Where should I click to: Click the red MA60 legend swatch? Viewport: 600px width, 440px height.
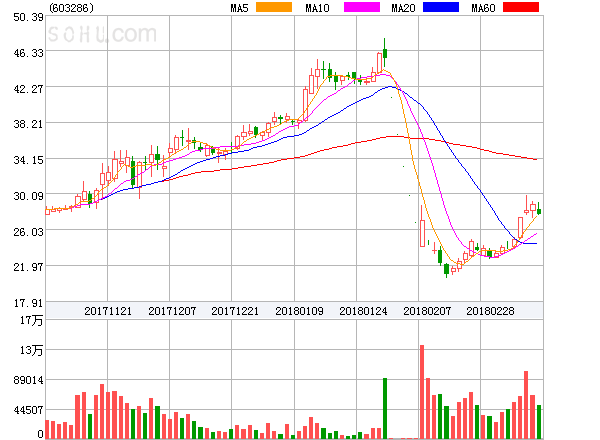(521, 7)
